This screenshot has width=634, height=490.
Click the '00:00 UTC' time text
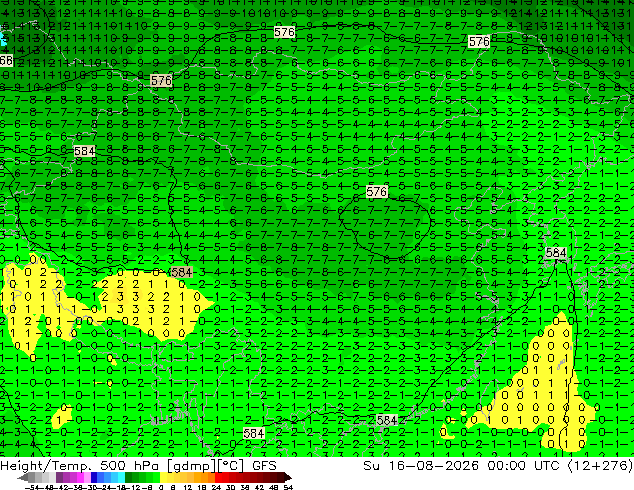click(x=526, y=466)
